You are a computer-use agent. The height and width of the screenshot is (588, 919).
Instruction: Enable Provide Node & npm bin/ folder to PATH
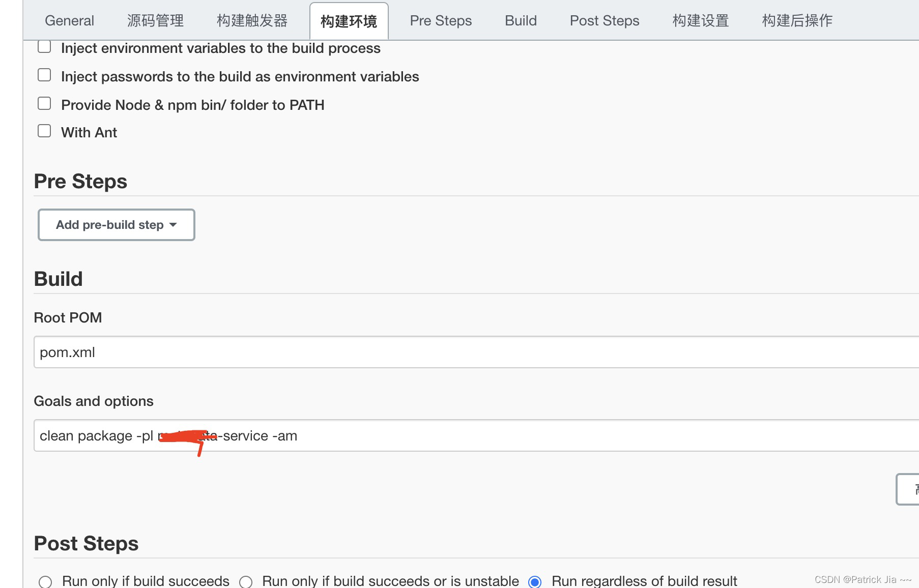[x=44, y=103]
